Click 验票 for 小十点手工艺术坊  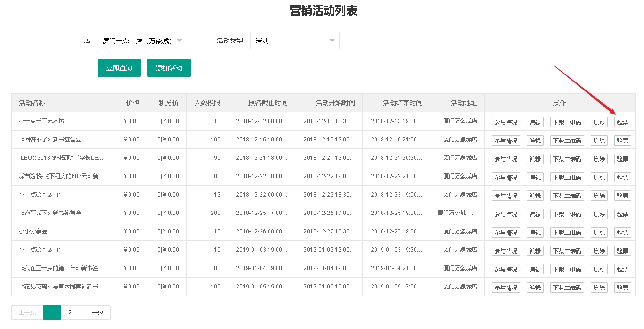click(622, 122)
